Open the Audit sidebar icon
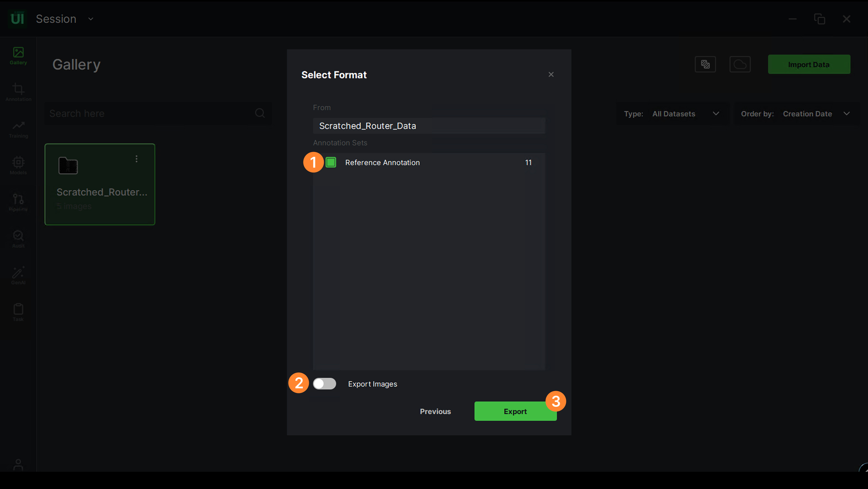 tap(18, 239)
